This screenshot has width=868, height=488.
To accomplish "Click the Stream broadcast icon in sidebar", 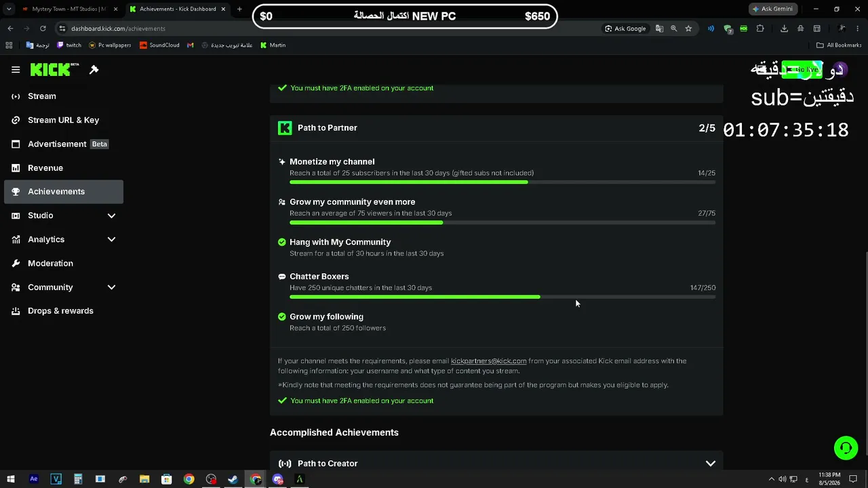I will pyautogui.click(x=16, y=96).
